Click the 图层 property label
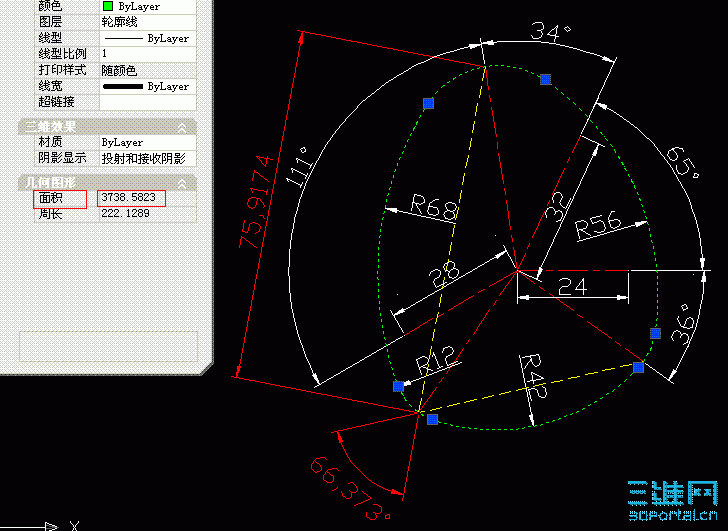The height and width of the screenshot is (531, 728). pos(50,22)
